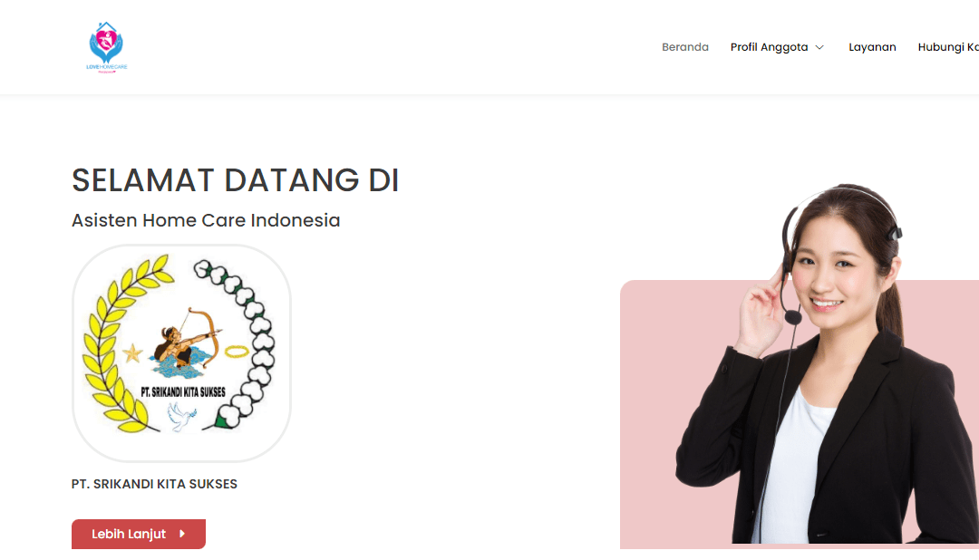Click the Lebih Lanjut button
Viewport: 979px width, 560px height.
click(139, 534)
